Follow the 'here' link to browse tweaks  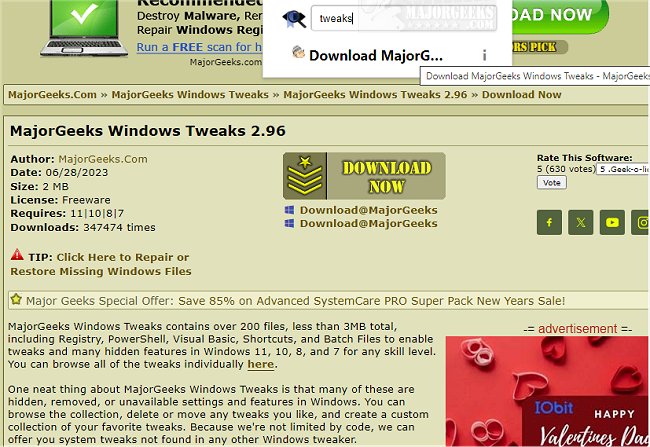tap(261, 364)
